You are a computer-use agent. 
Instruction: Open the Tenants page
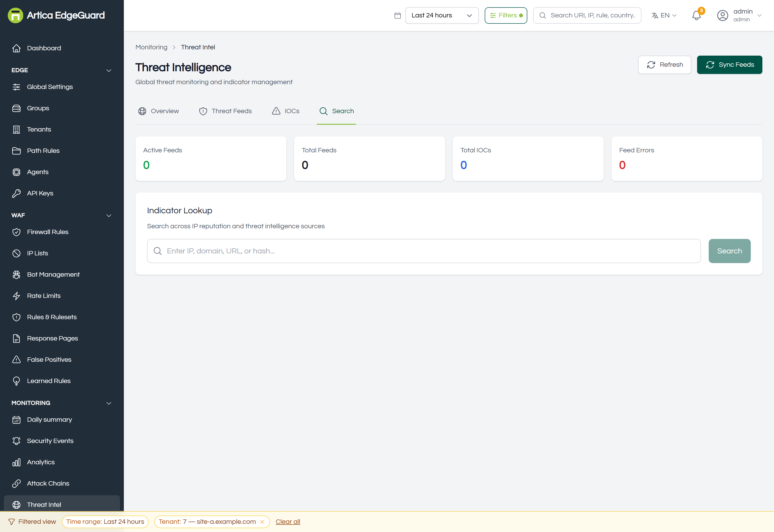[x=62, y=129]
